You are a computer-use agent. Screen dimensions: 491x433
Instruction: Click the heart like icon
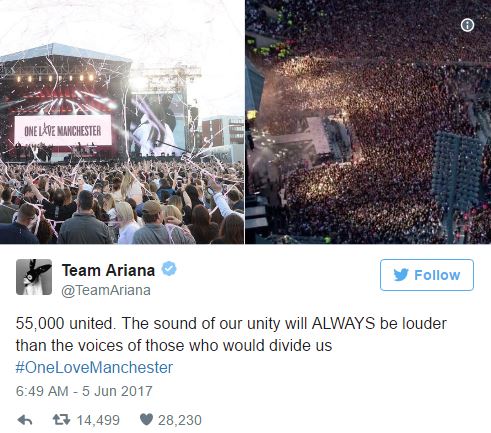[146, 420]
